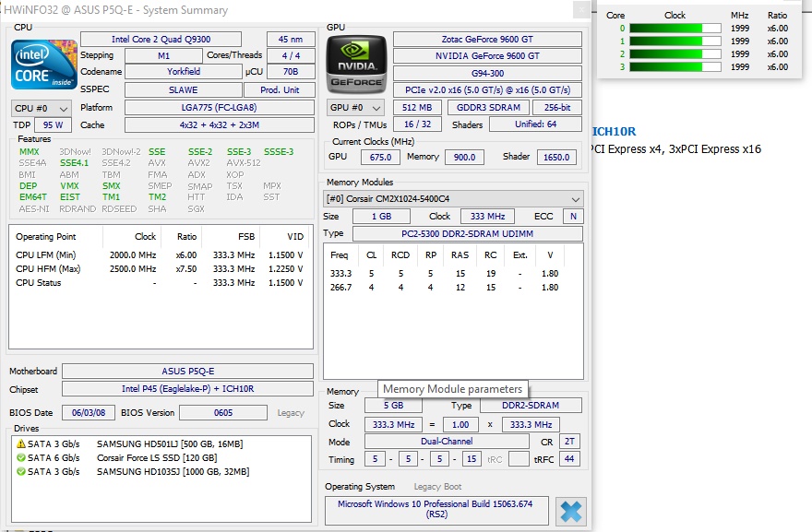Click the PC2-5300 DDR2-SDRAM UDIMM type field
The width and height of the screenshot is (812, 532).
point(468,234)
